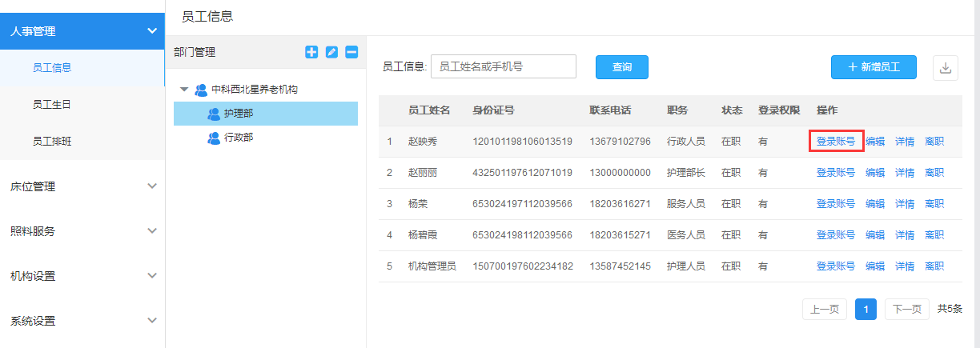Click the 中科西北星养老机构 organization icon
980x348 pixels.
pos(201,90)
